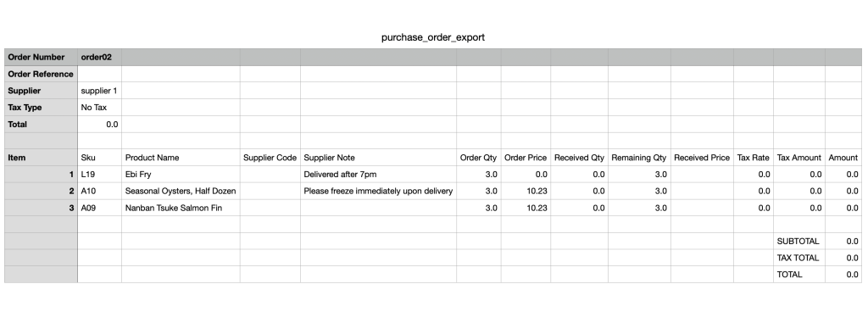Select the SKU cell A10
Viewport: 868px width, 323px height.
99,191
